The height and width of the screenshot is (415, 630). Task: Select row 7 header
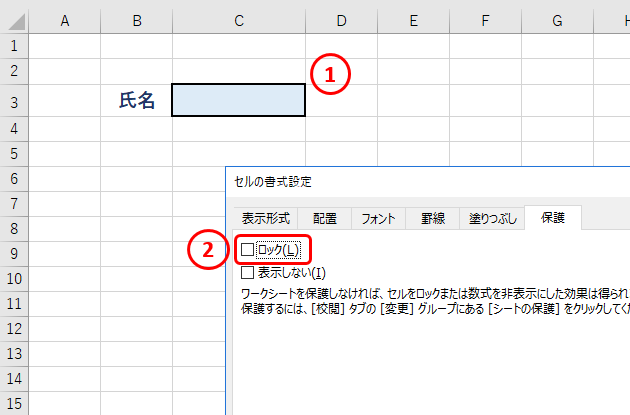pos(14,204)
